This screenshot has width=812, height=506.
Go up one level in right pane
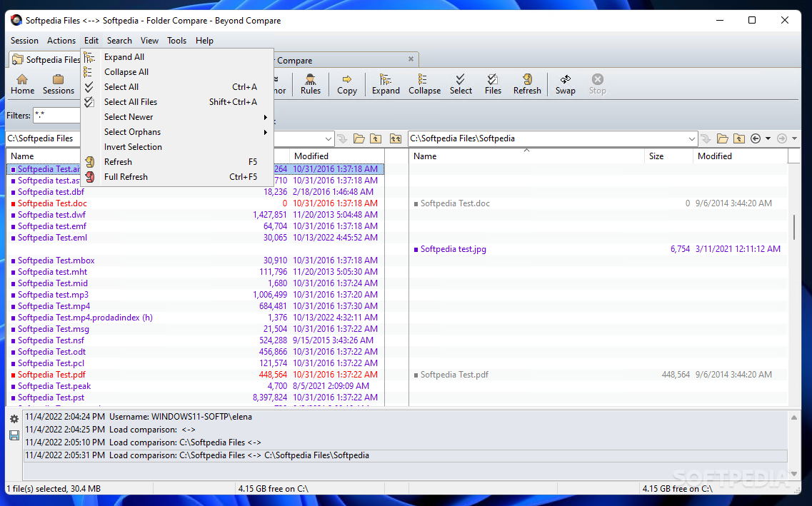click(739, 138)
